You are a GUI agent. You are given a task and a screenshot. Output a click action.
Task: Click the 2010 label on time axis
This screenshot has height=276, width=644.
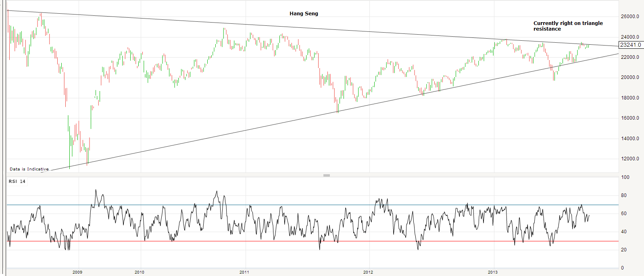139,272
